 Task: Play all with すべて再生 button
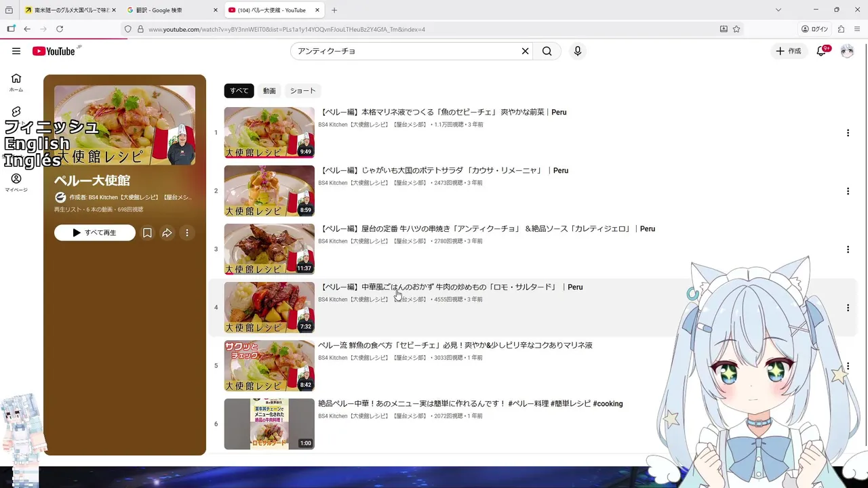[95, 232]
